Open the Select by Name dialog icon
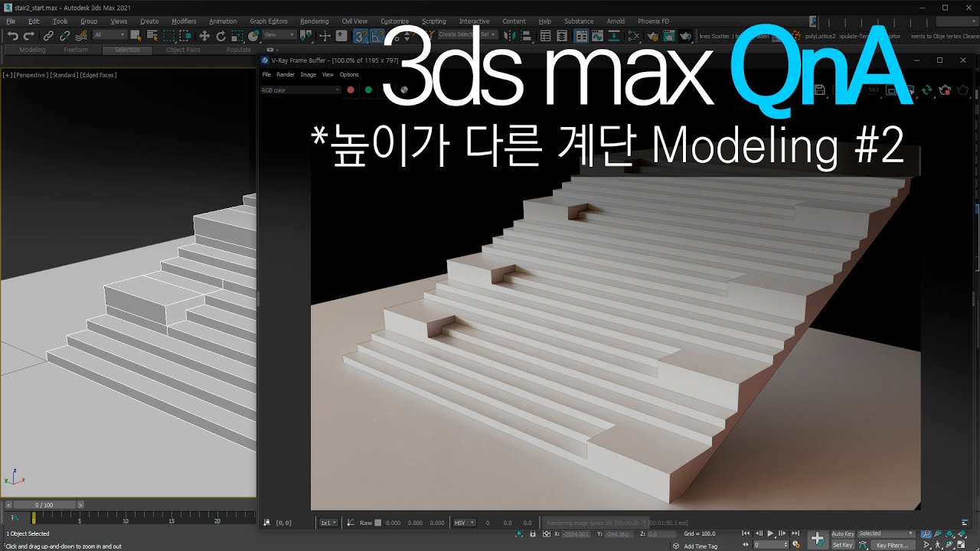 click(x=152, y=35)
